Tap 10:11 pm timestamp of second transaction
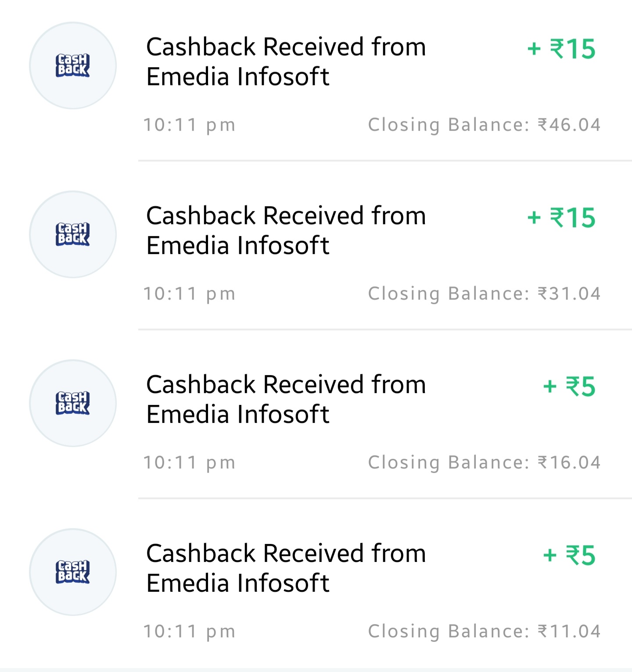Screen dimensions: 632x672 pyautogui.click(x=190, y=294)
